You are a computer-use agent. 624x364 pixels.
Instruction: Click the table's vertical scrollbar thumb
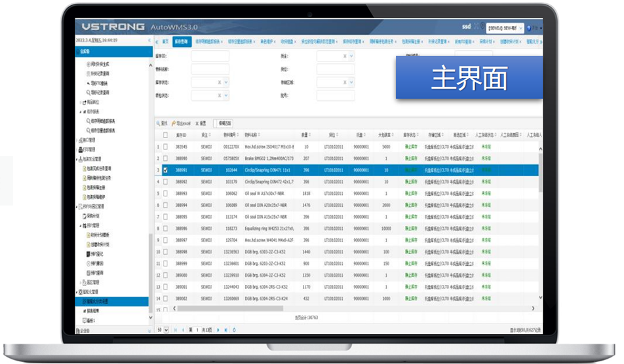pos(540,173)
